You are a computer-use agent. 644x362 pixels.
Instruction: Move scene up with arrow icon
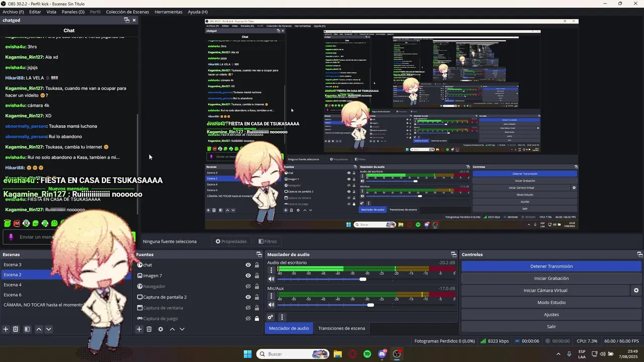[x=39, y=329]
